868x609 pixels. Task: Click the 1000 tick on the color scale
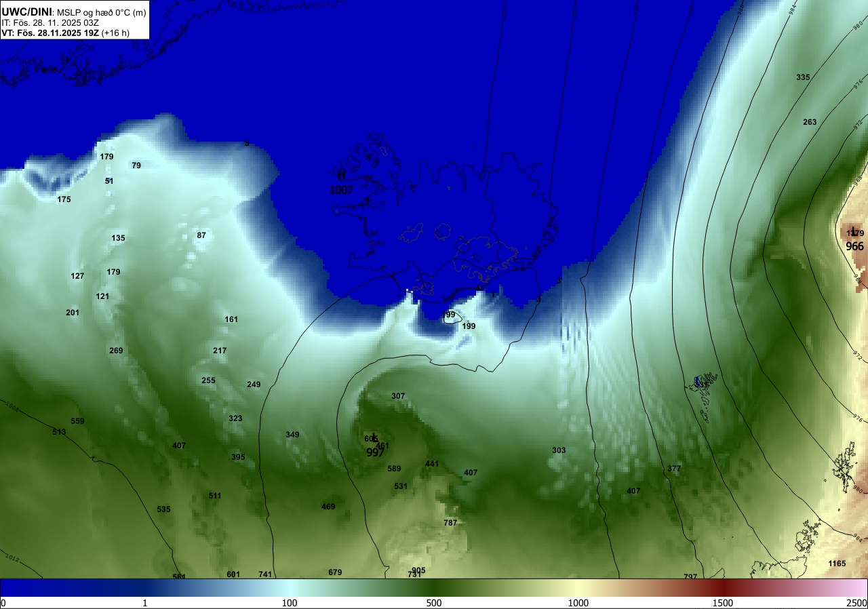point(578,604)
